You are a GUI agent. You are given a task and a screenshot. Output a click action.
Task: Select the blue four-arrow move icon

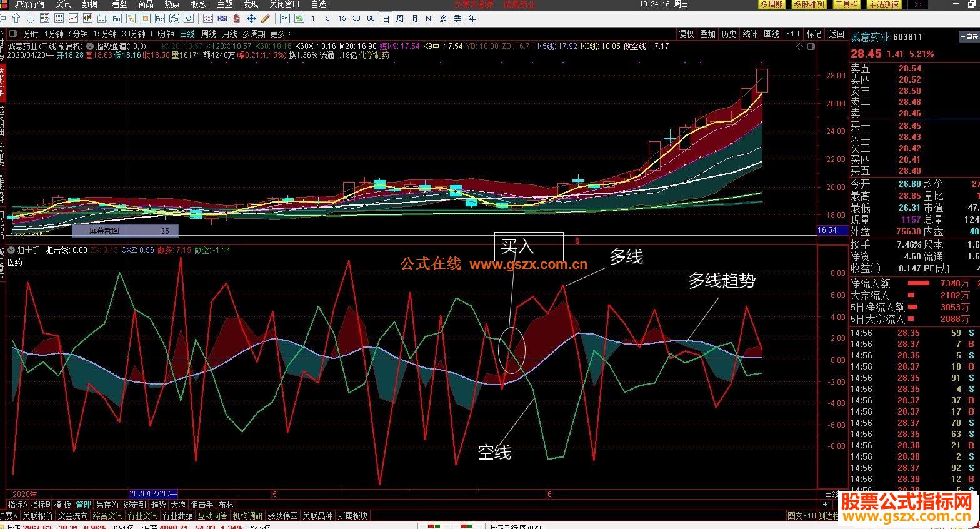click(x=251, y=19)
